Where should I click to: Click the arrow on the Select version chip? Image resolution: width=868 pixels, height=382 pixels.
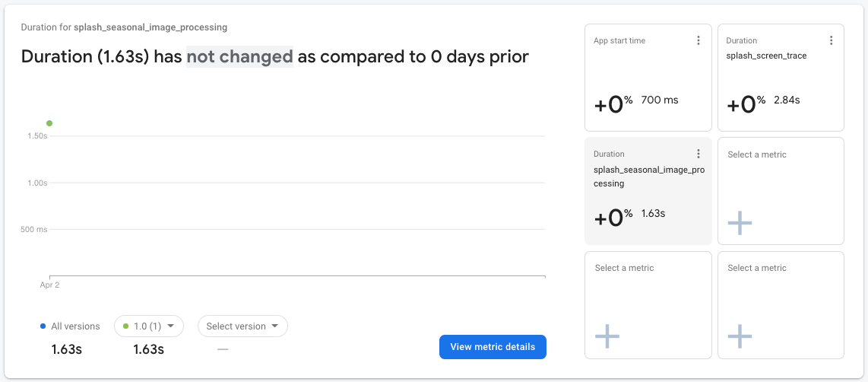[x=274, y=326]
